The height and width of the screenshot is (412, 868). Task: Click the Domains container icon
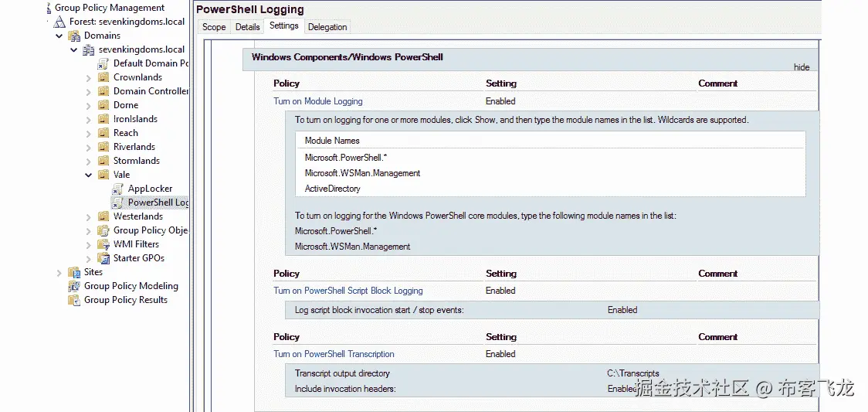click(74, 36)
